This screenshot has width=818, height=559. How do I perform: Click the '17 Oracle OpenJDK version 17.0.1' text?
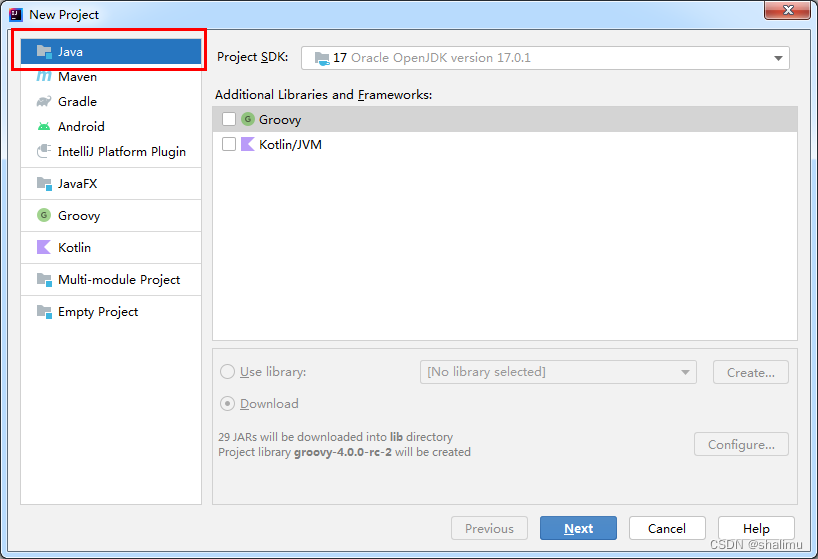coord(432,58)
